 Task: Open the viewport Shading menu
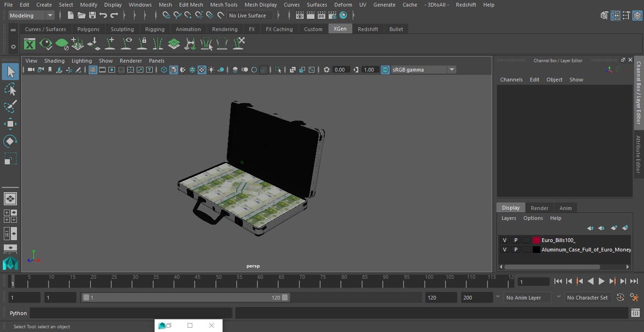point(54,61)
